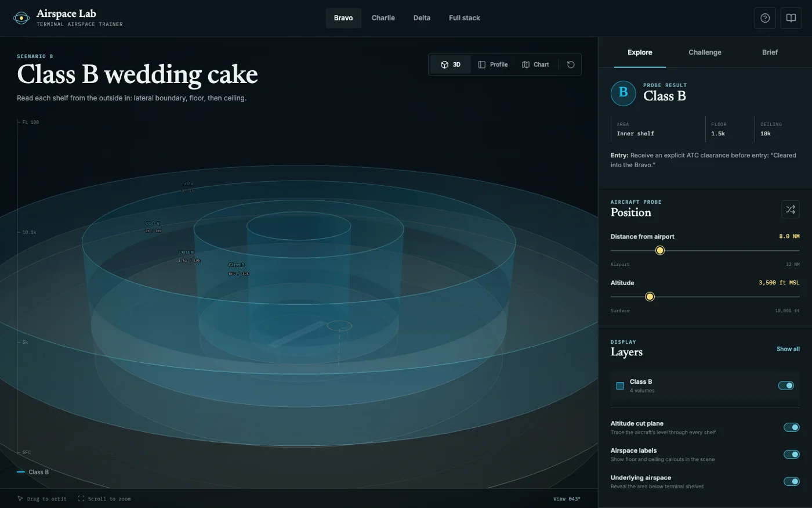Click the Distance from airport slider handle
Screen dimensions: 812x508
[659, 250]
